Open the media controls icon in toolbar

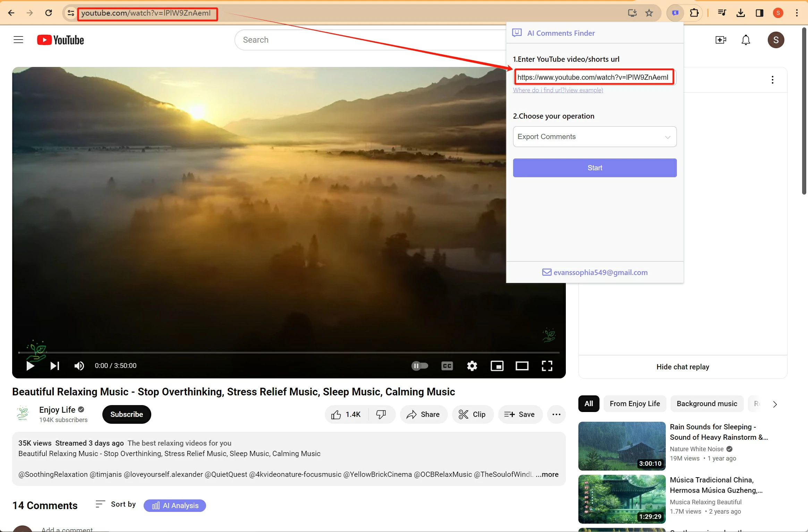point(722,13)
